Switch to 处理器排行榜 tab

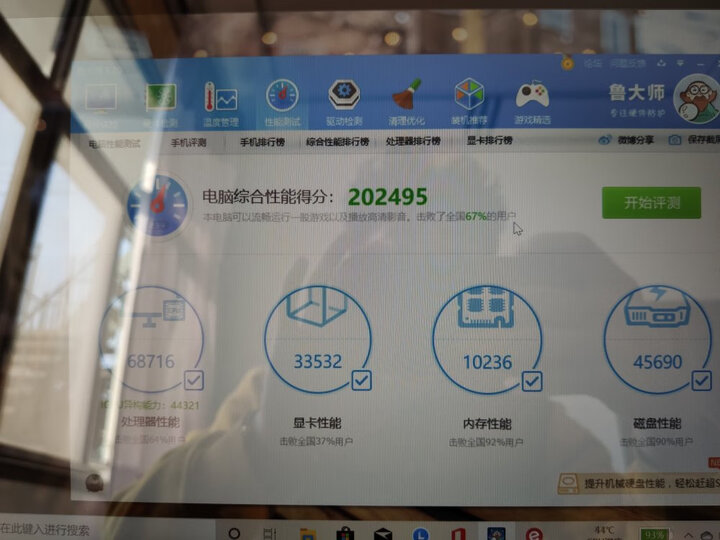pos(413,141)
